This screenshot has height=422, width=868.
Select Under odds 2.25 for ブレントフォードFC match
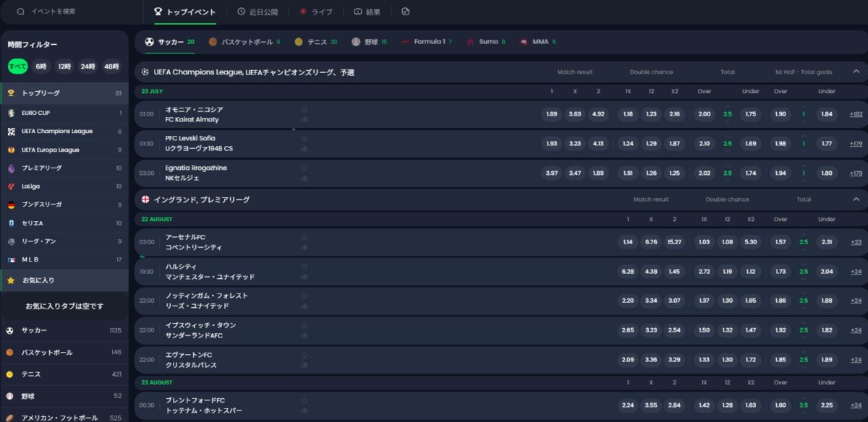(827, 405)
